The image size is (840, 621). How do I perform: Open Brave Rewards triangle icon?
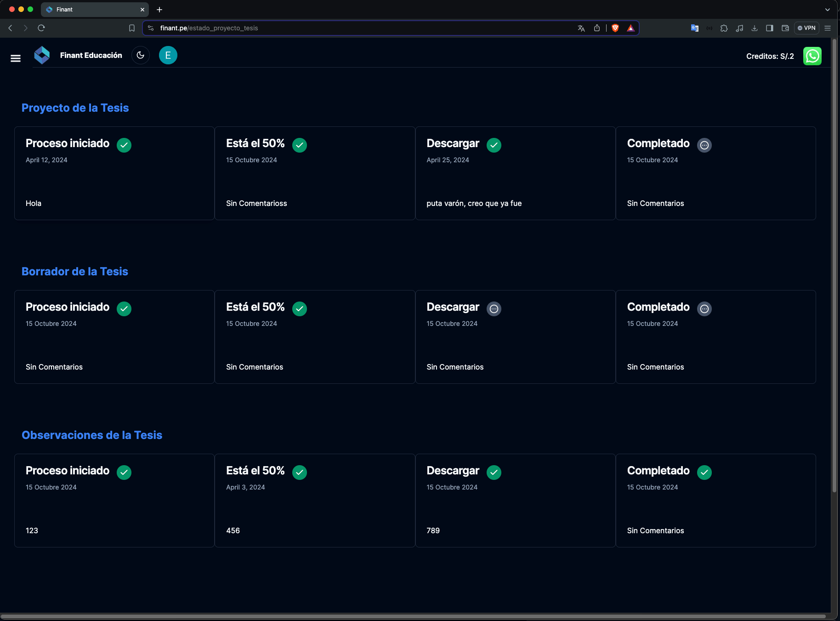pyautogui.click(x=631, y=28)
